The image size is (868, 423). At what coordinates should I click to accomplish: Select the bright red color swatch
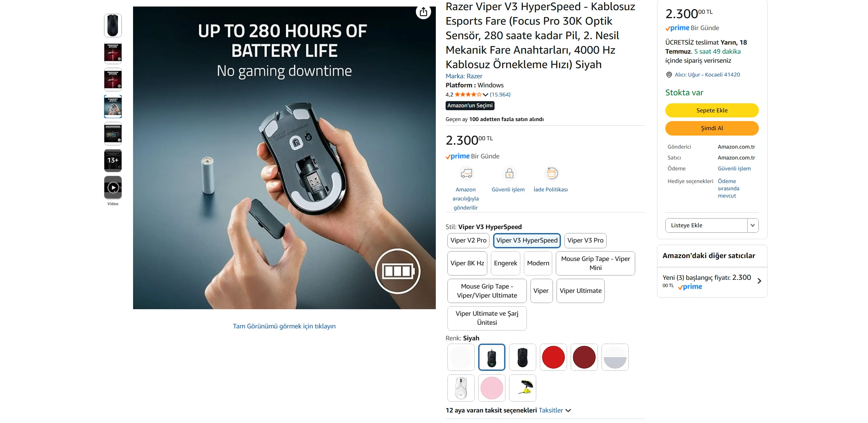point(553,357)
